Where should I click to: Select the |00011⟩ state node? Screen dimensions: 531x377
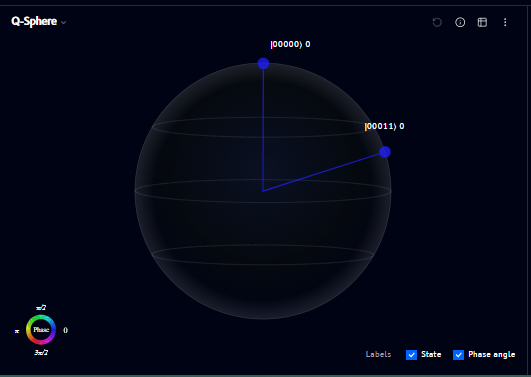pos(385,152)
